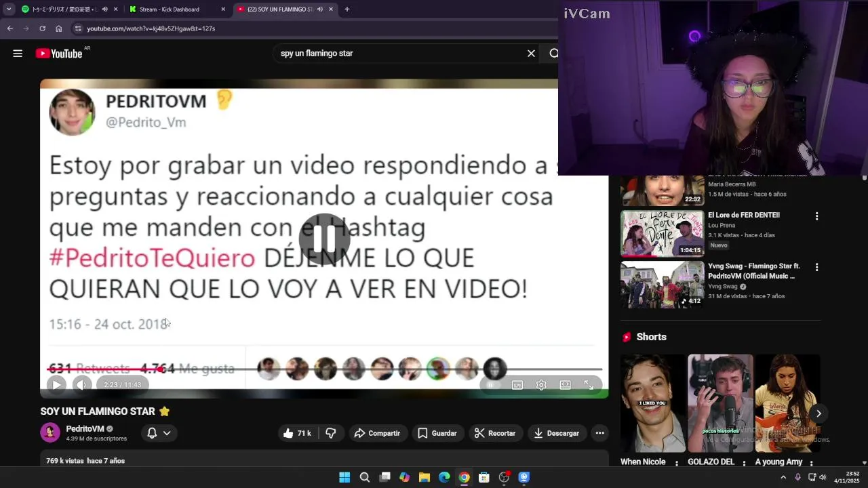Go back with the browser back arrow
Screen dimensions: 868x488
(9, 28)
